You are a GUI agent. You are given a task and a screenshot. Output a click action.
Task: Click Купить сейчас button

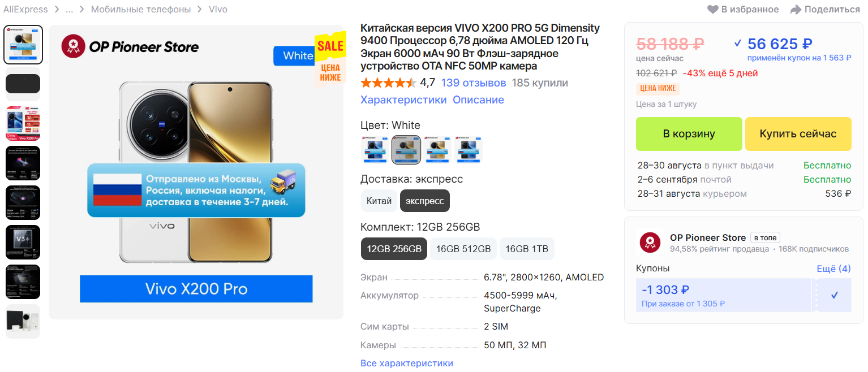tap(798, 134)
